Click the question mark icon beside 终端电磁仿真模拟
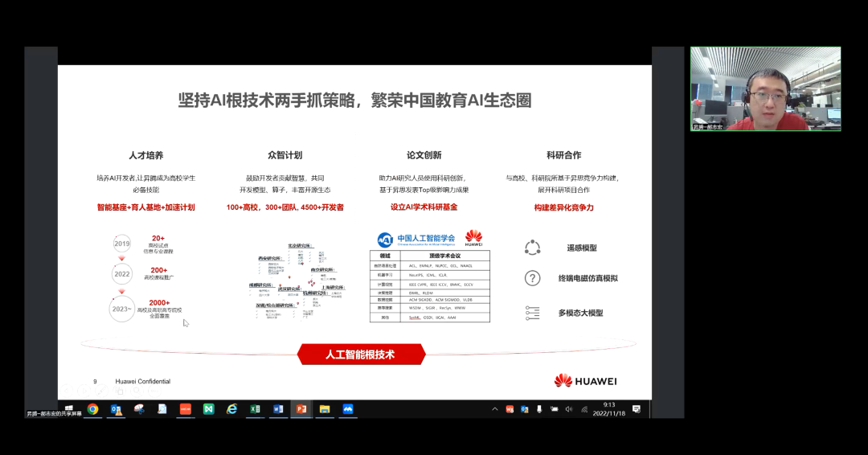This screenshot has width=868, height=455. coord(532,278)
